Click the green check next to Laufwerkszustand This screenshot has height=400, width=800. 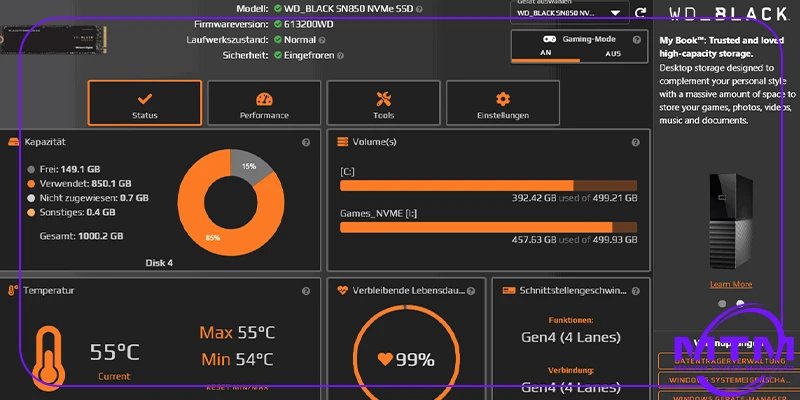(278, 39)
